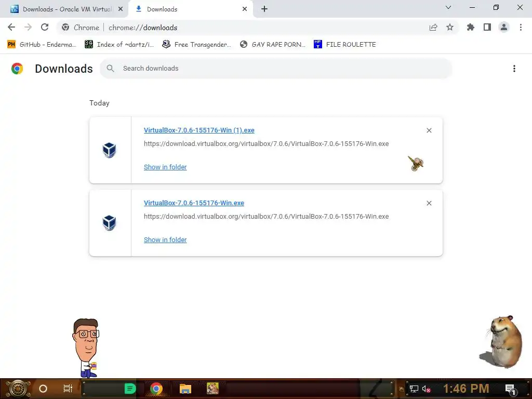
Task: Click the muted volume tray icon
Action: pyautogui.click(x=427, y=389)
